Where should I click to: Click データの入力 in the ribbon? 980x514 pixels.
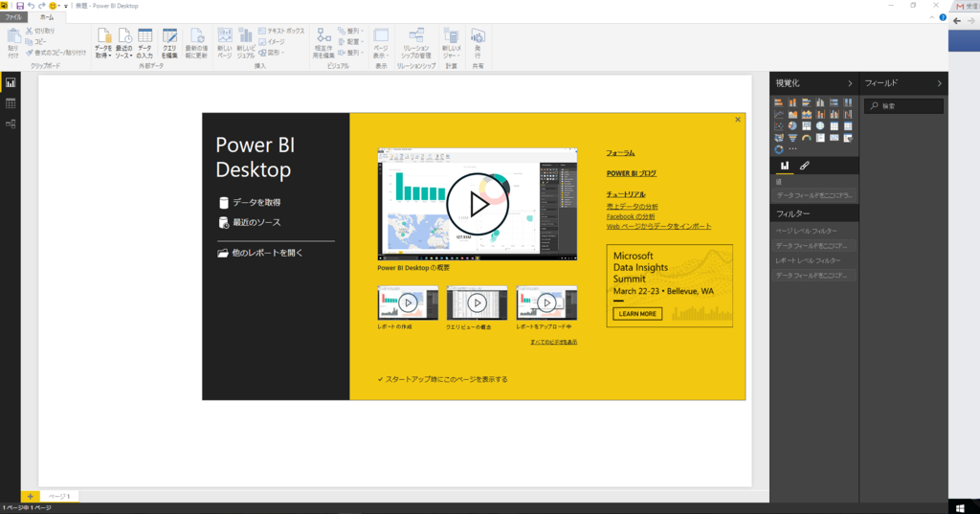(145, 43)
